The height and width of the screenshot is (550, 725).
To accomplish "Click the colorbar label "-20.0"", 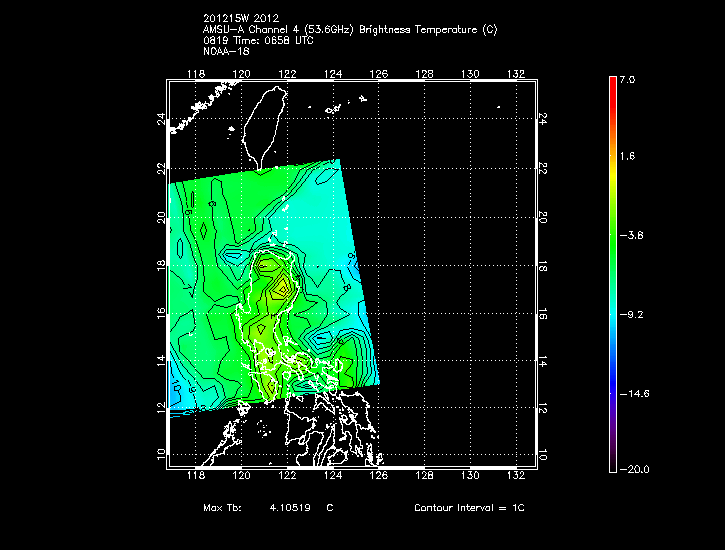I will point(634,470).
